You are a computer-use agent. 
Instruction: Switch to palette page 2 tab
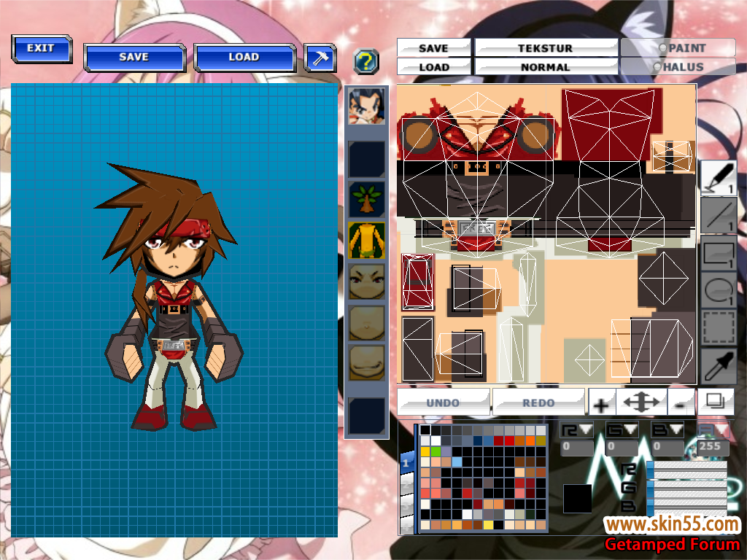[x=406, y=483]
